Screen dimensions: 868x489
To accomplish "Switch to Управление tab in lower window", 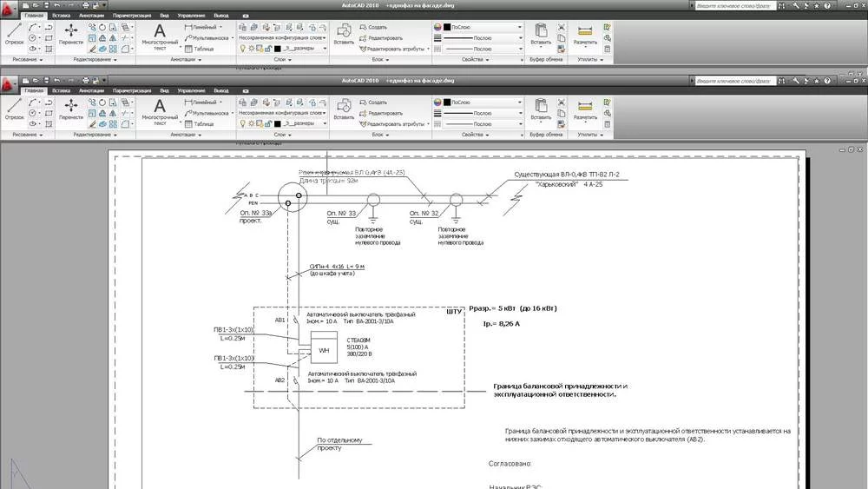I will click(x=191, y=90).
